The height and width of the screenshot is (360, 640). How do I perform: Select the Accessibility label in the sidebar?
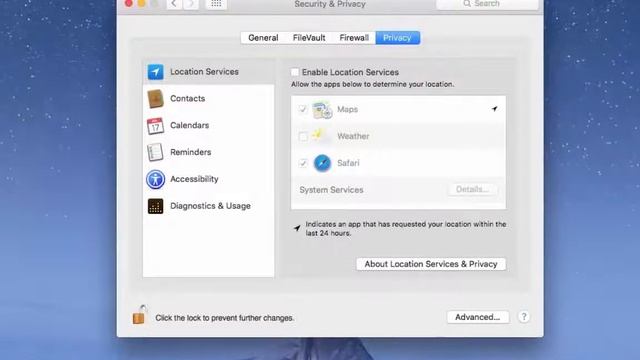[x=194, y=179]
